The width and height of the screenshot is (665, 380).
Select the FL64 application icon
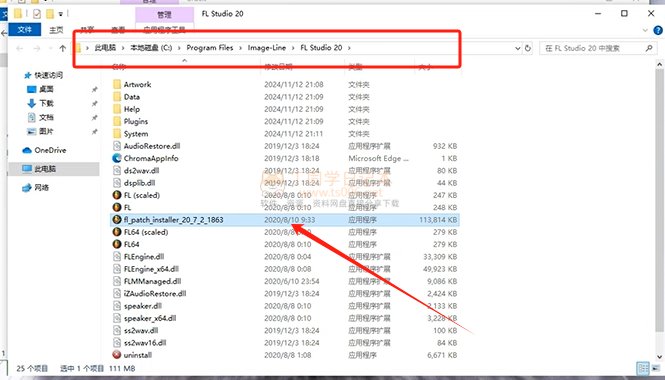tap(117, 244)
